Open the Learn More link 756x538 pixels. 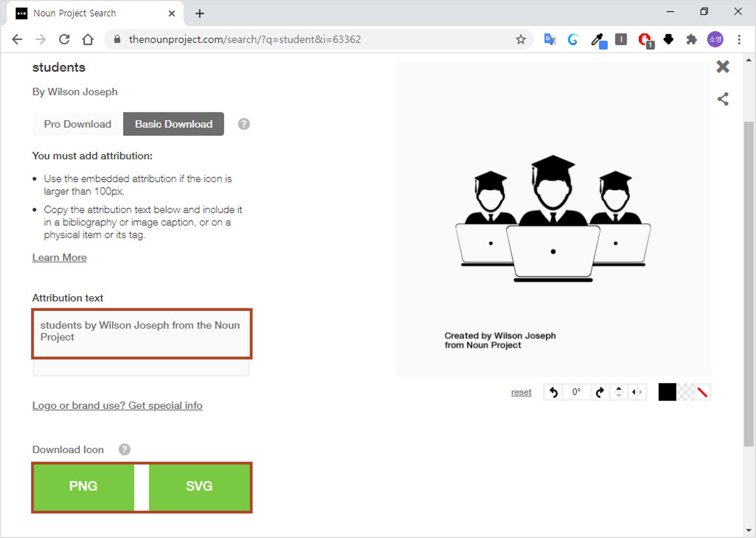pos(59,258)
